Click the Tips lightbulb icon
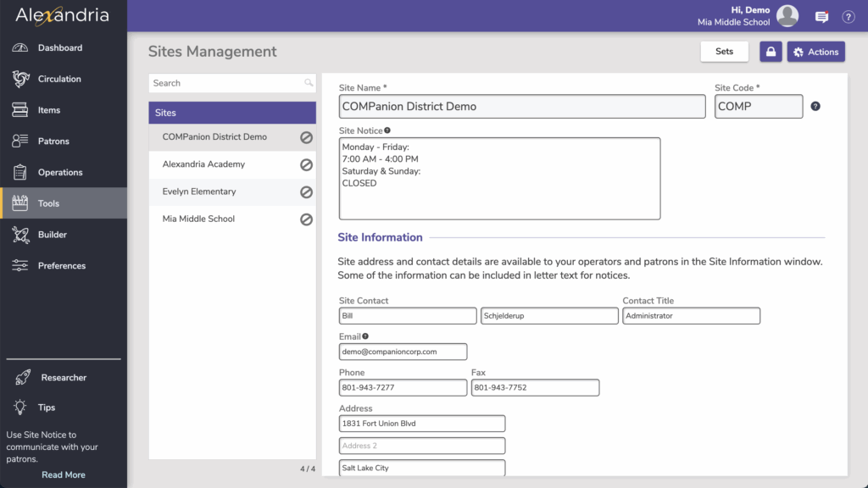The width and height of the screenshot is (868, 488). pyautogui.click(x=20, y=408)
